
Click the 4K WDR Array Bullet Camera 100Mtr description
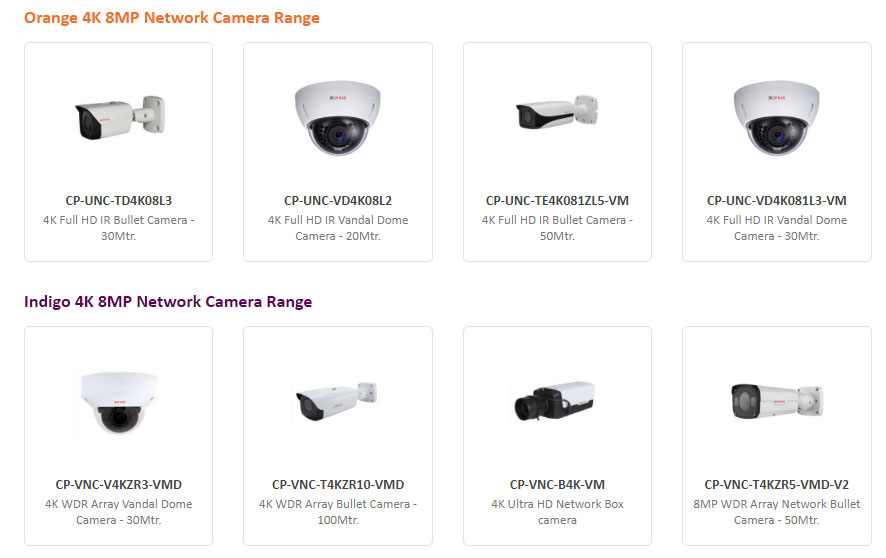pyautogui.click(x=338, y=512)
